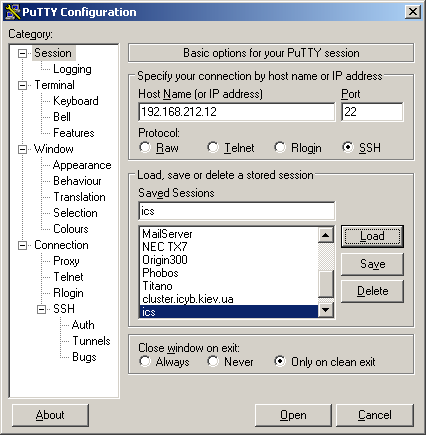Image resolution: width=426 pixels, height=435 pixels.
Task: Select Origin300 in saved sessions list
Action: 229,260
